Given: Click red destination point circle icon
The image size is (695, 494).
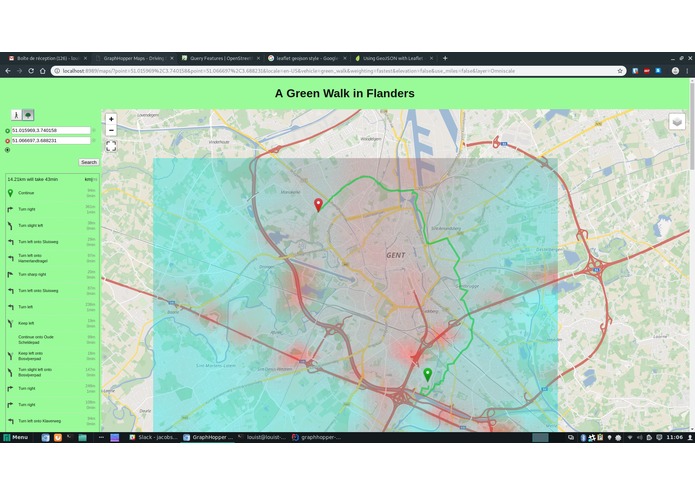Looking at the screenshot, I should pos(8,141).
